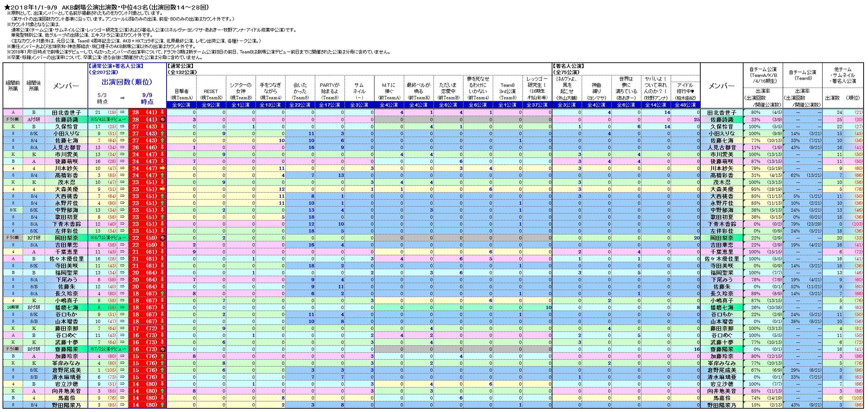868x412 pixels.
Task: Select the 出演回数(順位) header
Action: 127,82
